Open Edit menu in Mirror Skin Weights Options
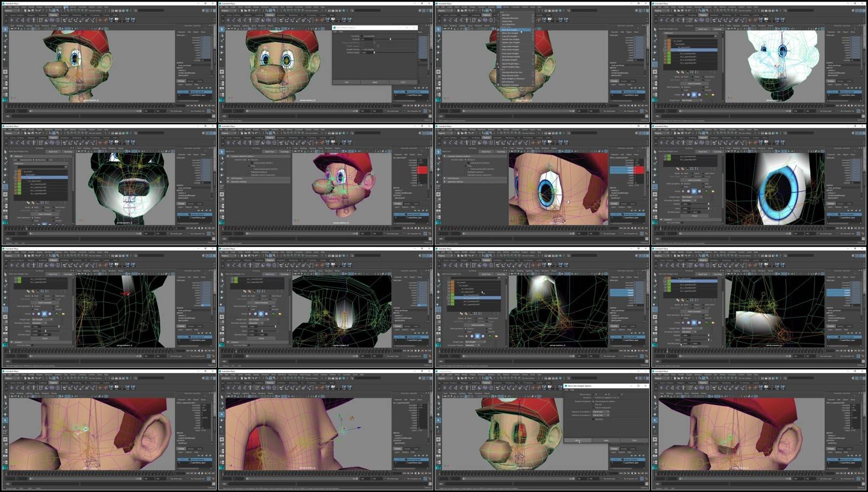Image resolution: width=868 pixels, height=492 pixels. tap(566, 390)
